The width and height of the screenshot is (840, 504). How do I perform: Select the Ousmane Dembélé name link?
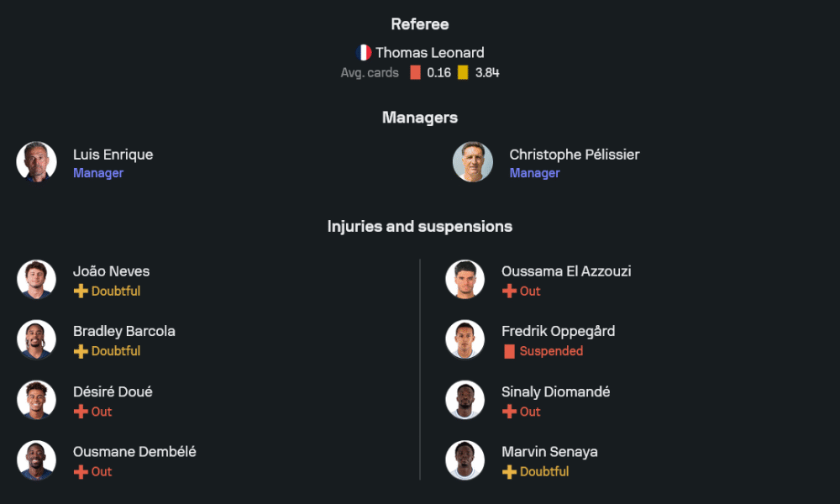[x=134, y=452]
